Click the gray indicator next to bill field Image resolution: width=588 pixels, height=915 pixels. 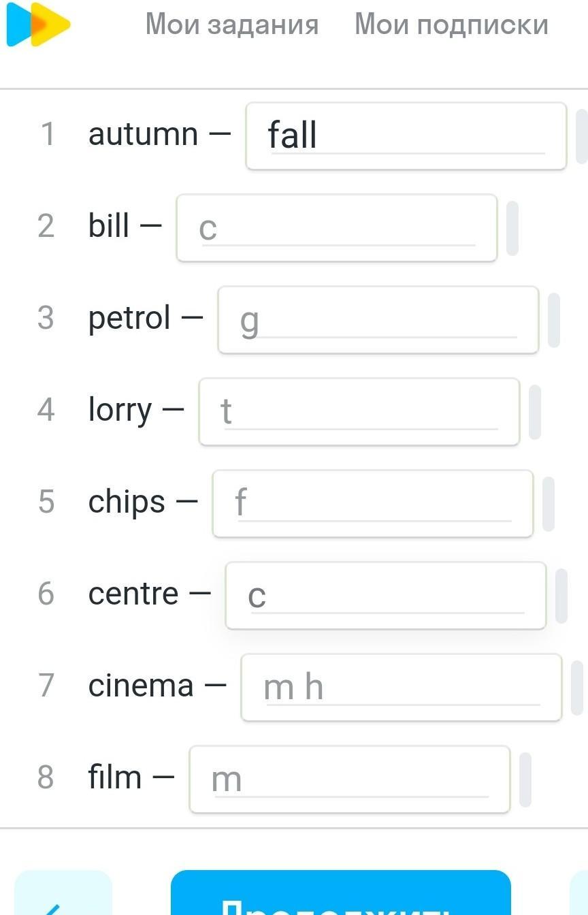[512, 228]
